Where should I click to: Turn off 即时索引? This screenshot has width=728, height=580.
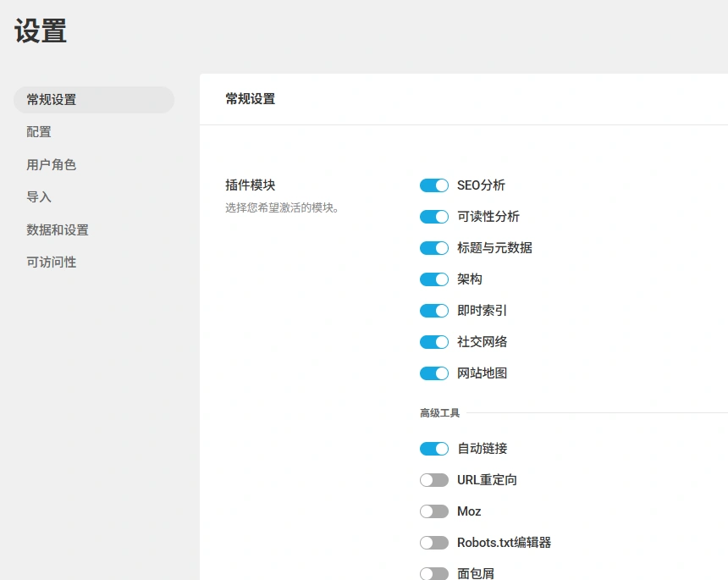(433, 310)
